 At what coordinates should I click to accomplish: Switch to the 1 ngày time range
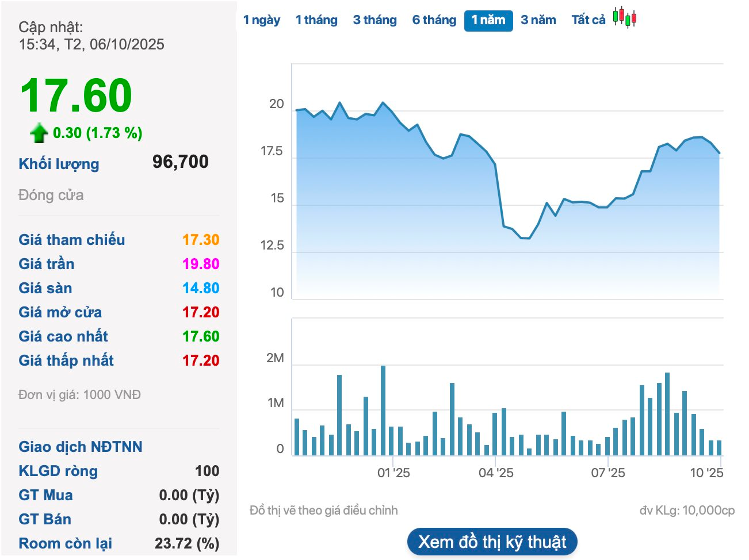coord(261,20)
